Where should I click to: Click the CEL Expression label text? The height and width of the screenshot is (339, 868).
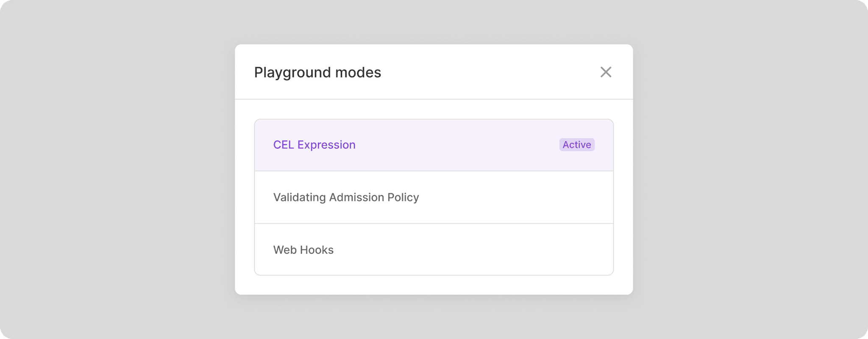[x=314, y=145]
